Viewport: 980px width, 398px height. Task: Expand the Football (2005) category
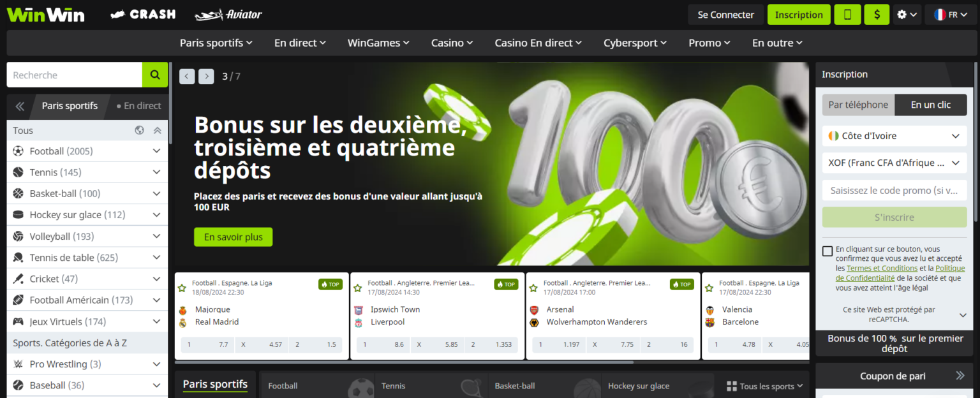tap(156, 151)
